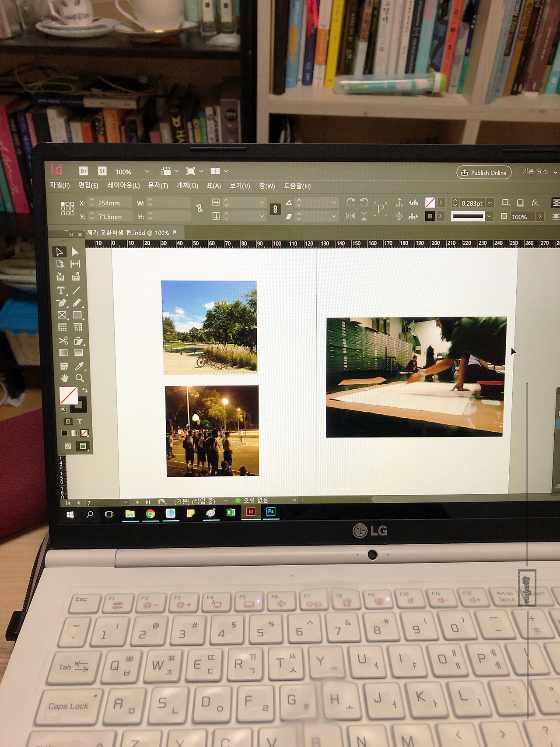Toggle the drop shadow button
The image size is (560, 747).
[520, 203]
